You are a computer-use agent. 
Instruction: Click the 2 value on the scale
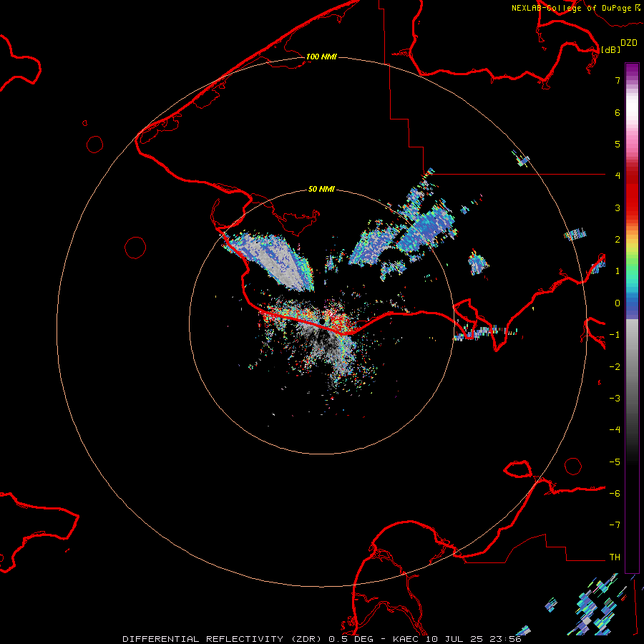[x=618, y=240]
